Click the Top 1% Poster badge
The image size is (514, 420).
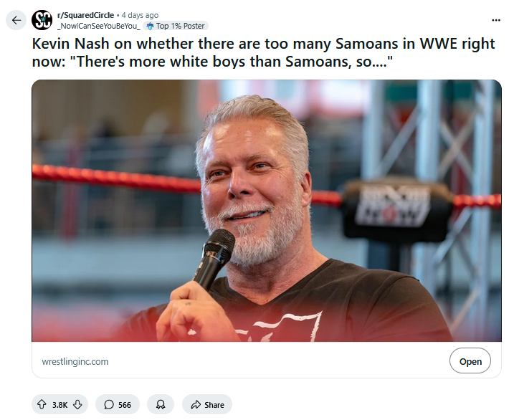(176, 26)
